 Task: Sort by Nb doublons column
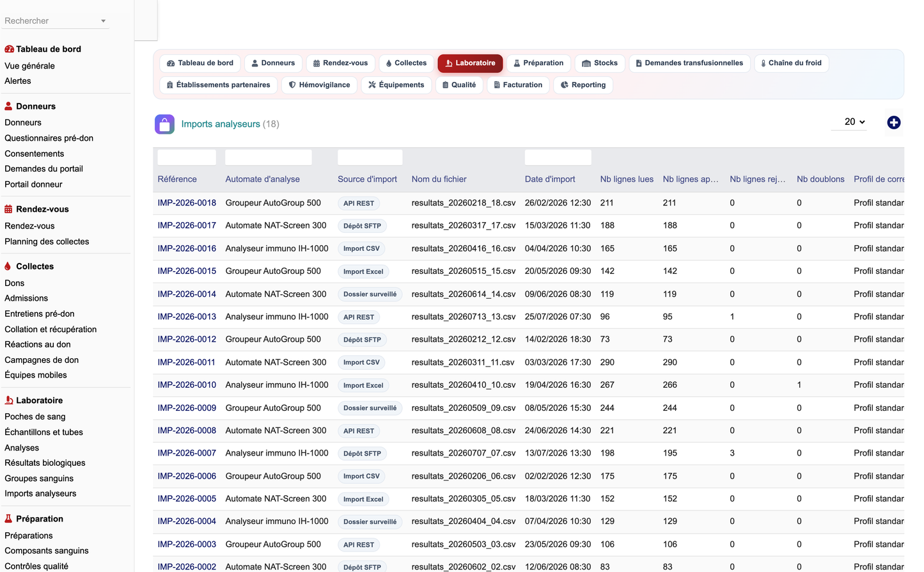click(820, 180)
